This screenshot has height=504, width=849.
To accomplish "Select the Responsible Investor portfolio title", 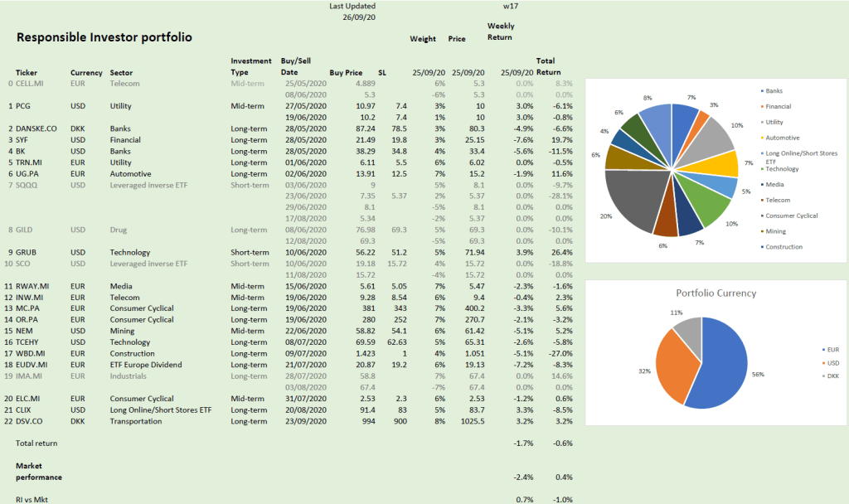I will tap(104, 37).
